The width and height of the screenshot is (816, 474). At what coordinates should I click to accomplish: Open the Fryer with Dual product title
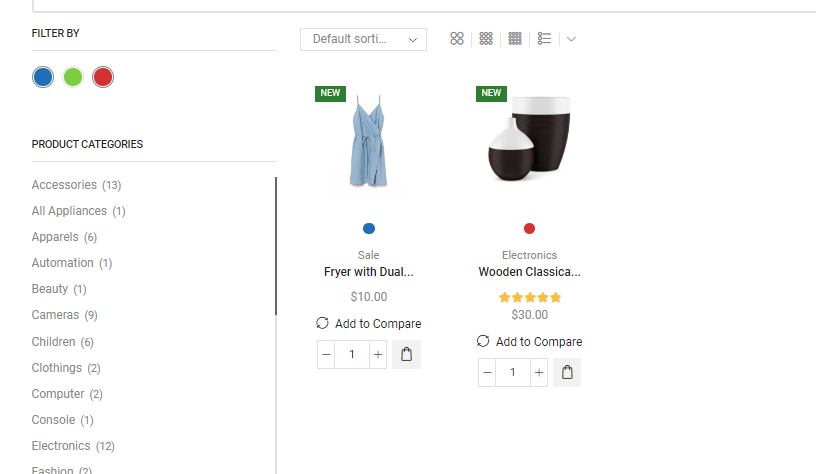368,272
